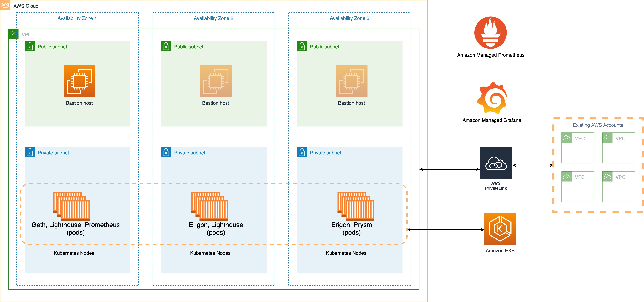Click the Amazon Managed Prometheus flame icon
Screen dimensions: 644x302
(490, 33)
